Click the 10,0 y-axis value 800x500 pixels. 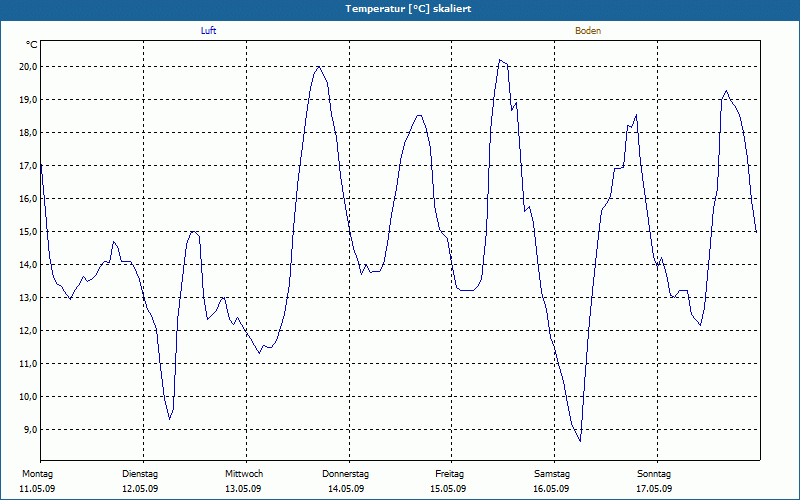[28, 397]
